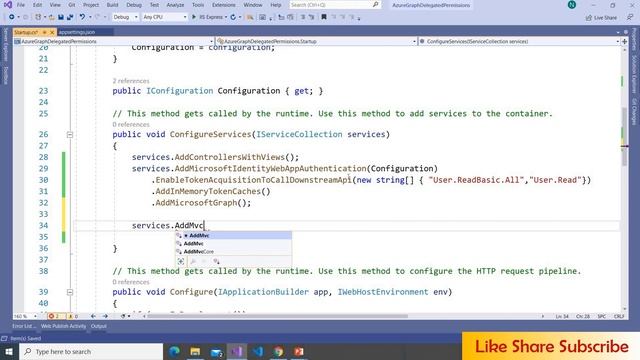Viewport: 640px width, 360px height.
Task: Open the Git menu
Action: 72,5
